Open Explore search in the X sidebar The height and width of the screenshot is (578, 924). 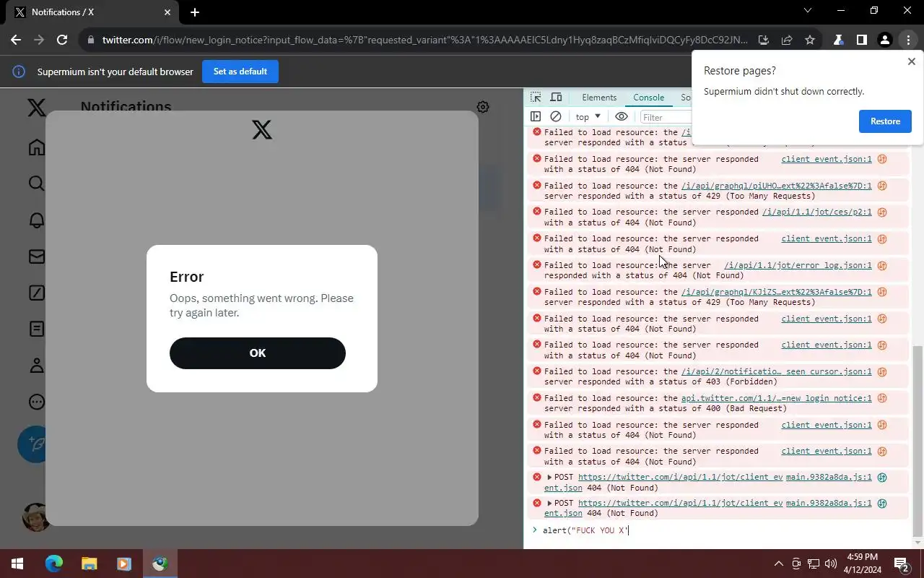[x=36, y=184]
